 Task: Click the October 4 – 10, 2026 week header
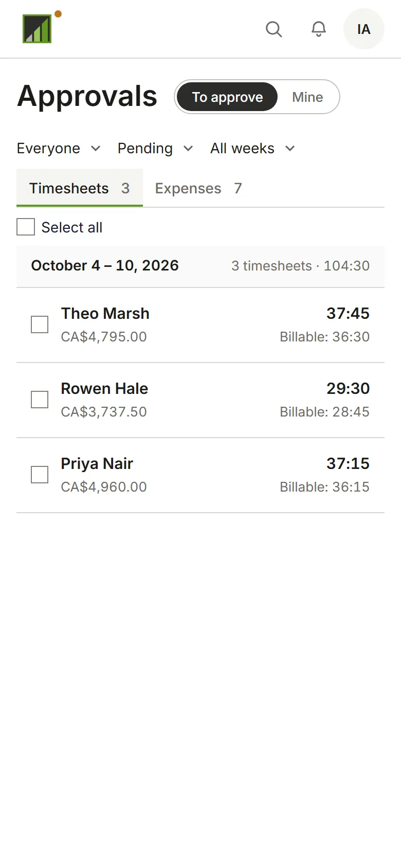[200, 266]
